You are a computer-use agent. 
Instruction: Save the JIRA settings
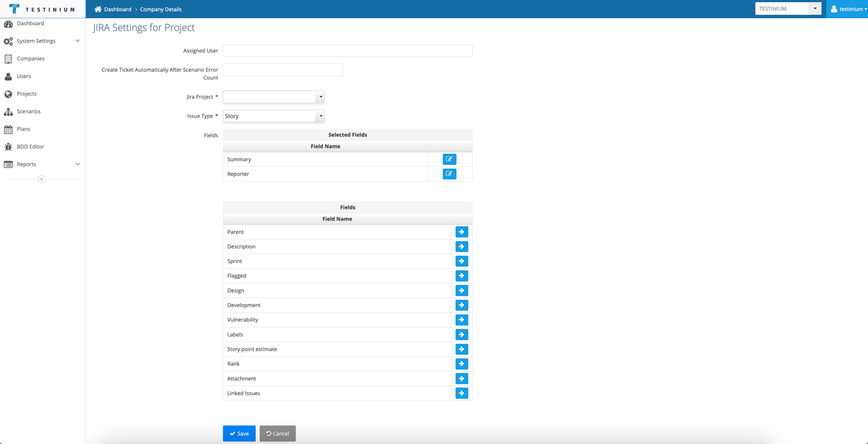click(x=239, y=434)
